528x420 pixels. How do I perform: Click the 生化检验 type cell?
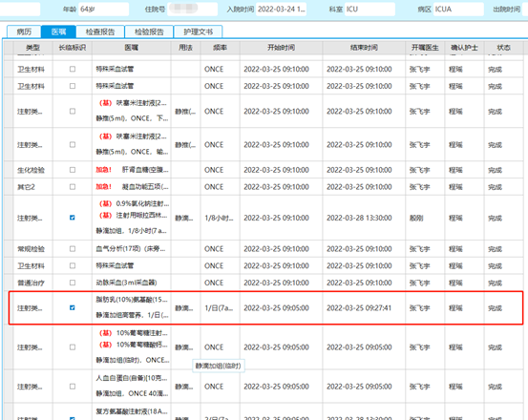point(33,170)
